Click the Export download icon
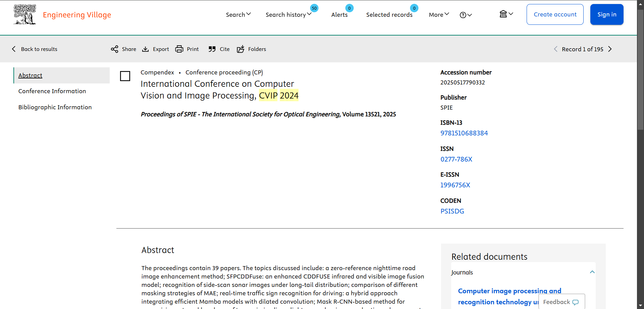 pos(146,49)
